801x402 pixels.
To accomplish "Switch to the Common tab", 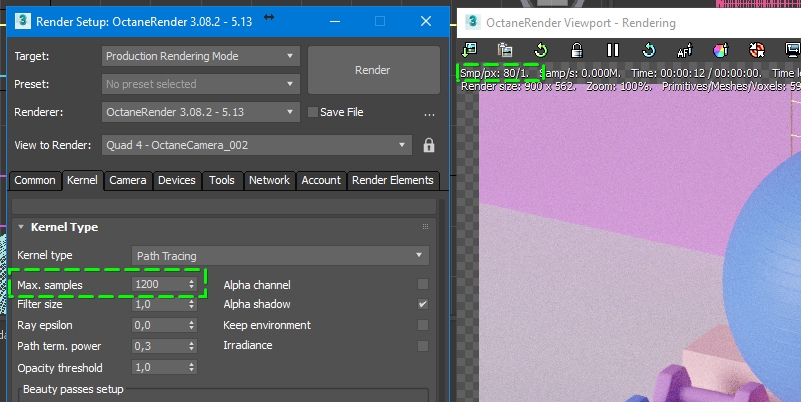I will coord(35,180).
